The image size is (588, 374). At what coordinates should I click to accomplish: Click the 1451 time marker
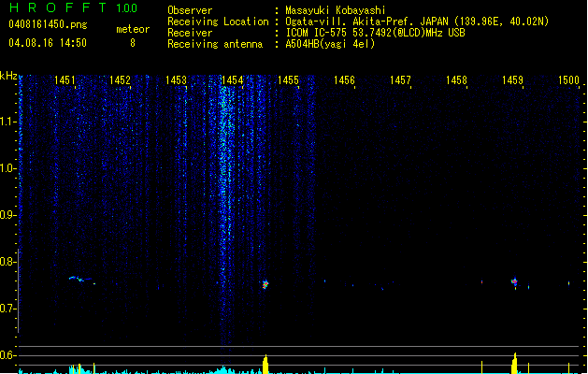[x=65, y=79]
